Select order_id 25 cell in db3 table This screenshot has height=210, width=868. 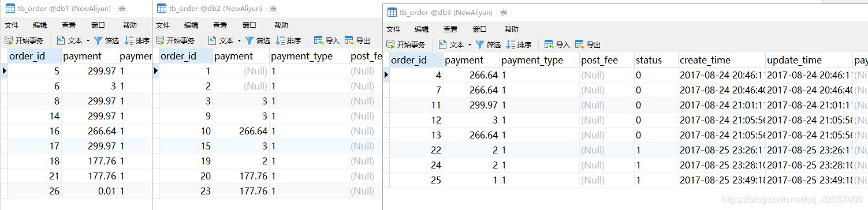416,180
